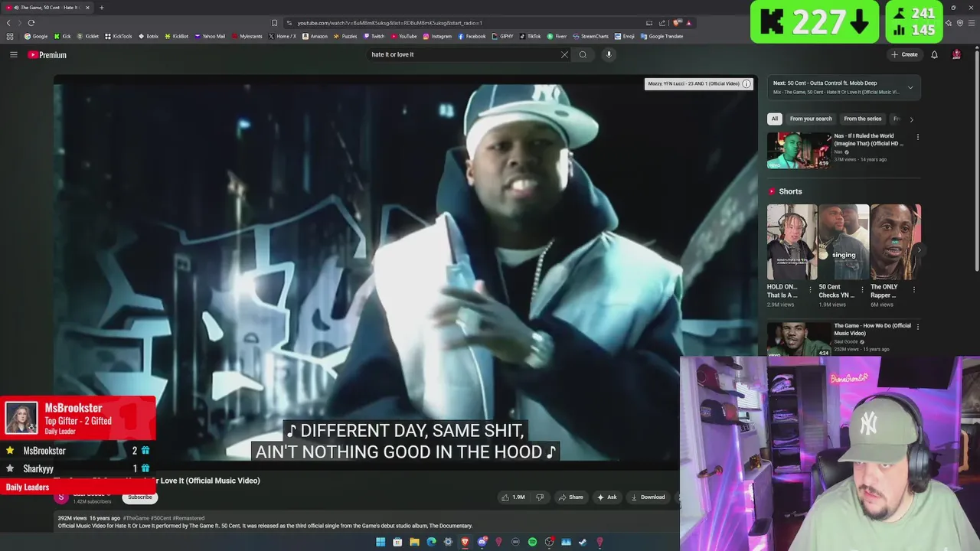Run search with the magnifier button

coord(583,54)
